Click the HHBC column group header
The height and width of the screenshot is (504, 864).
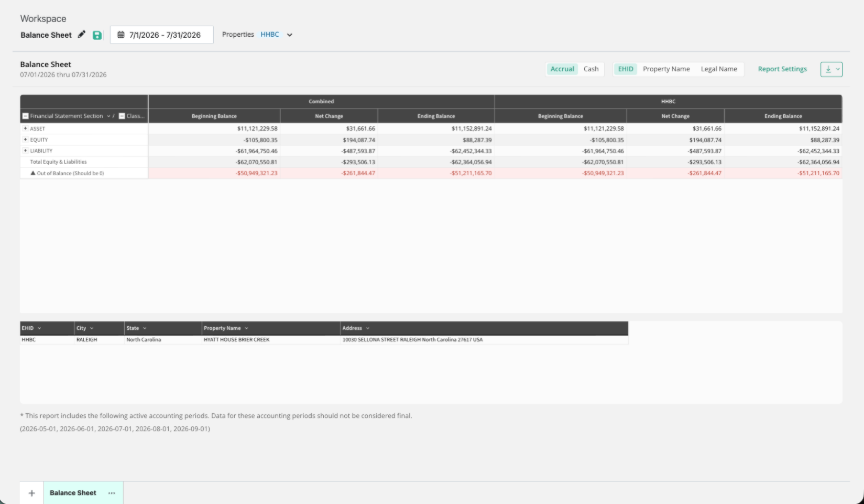(668, 101)
